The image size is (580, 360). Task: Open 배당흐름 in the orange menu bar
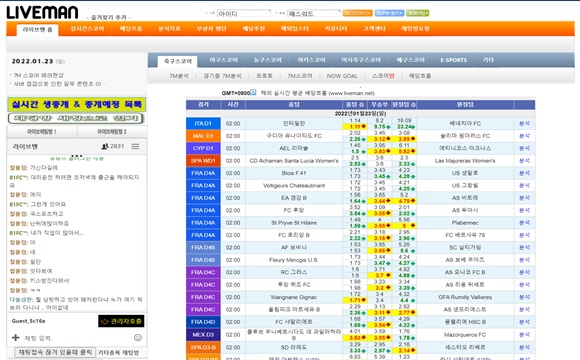click(131, 28)
